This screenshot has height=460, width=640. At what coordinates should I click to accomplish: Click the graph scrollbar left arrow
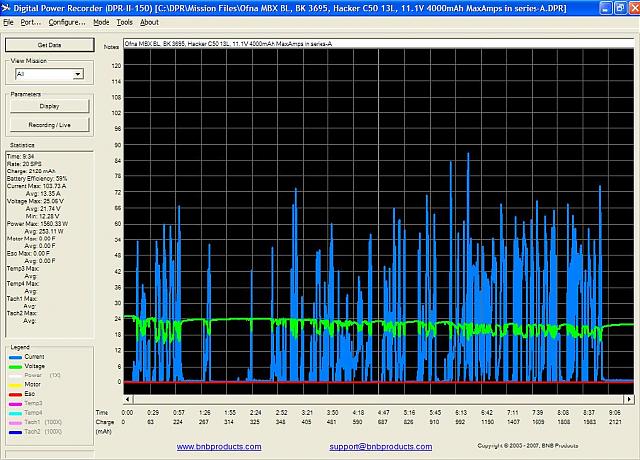pyautogui.click(x=129, y=400)
